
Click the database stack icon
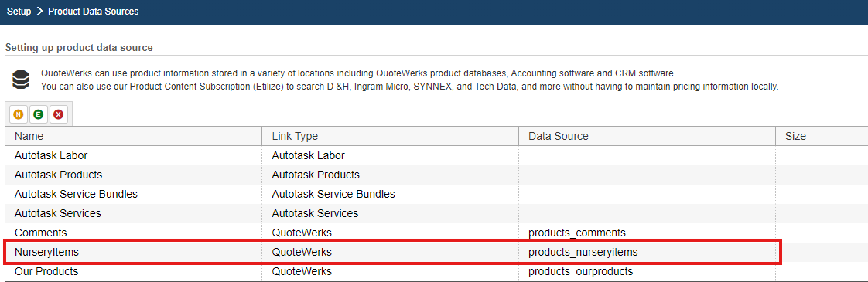pos(20,80)
